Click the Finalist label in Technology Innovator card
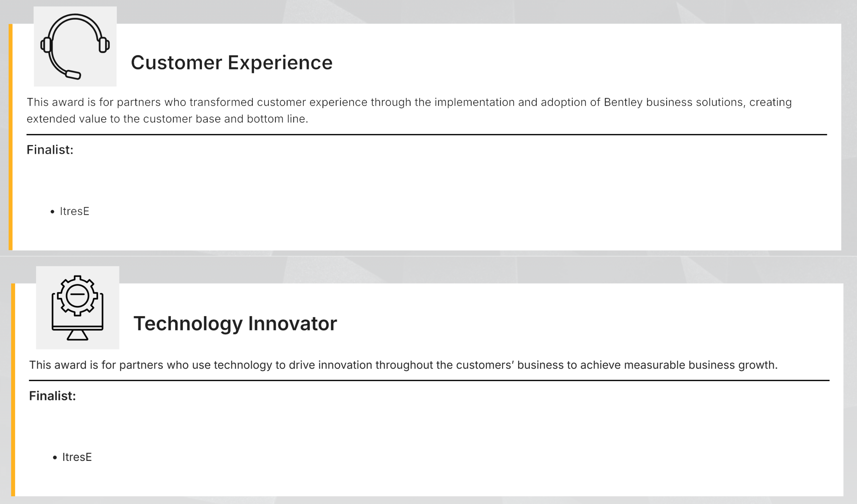The height and width of the screenshot is (504, 857). click(x=52, y=396)
